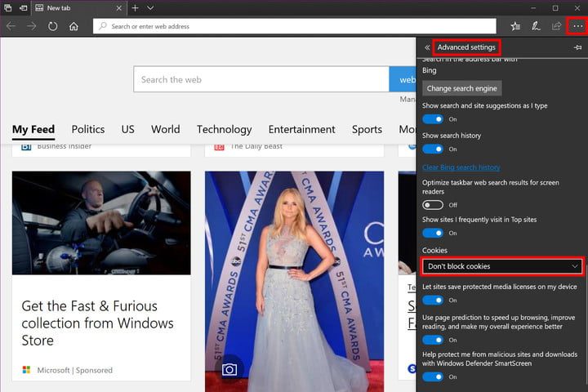Enable Optimize taskbar web search for screen readers
588x392 pixels.
433,204
